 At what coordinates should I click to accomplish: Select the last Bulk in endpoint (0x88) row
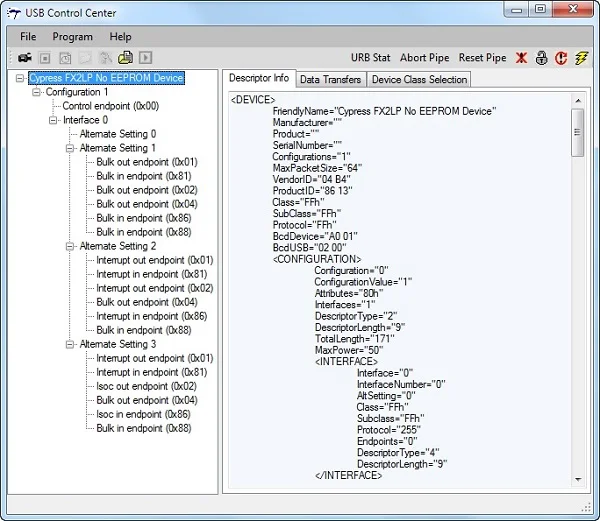coord(144,428)
